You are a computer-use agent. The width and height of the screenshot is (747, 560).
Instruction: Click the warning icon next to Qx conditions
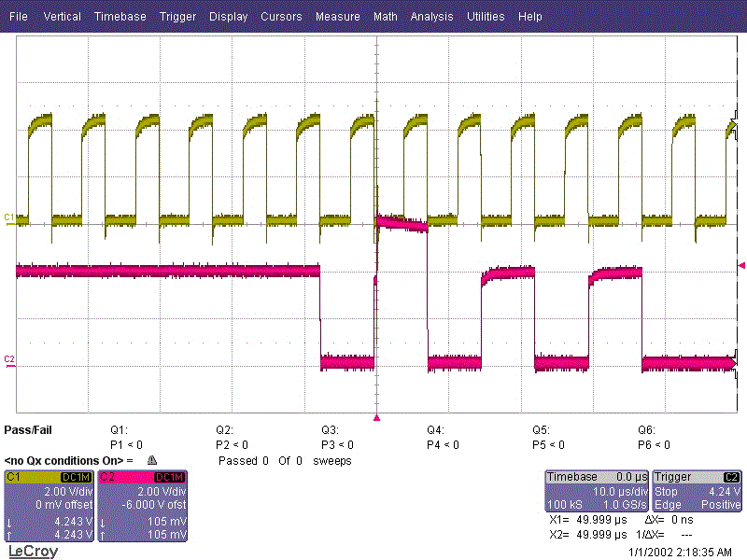point(152,461)
